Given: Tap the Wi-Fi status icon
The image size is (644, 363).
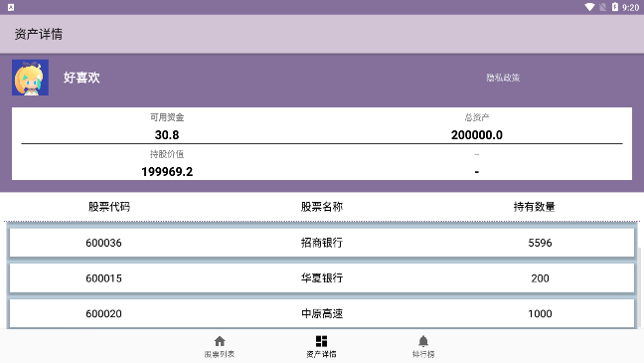Looking at the screenshot, I should (589, 7).
